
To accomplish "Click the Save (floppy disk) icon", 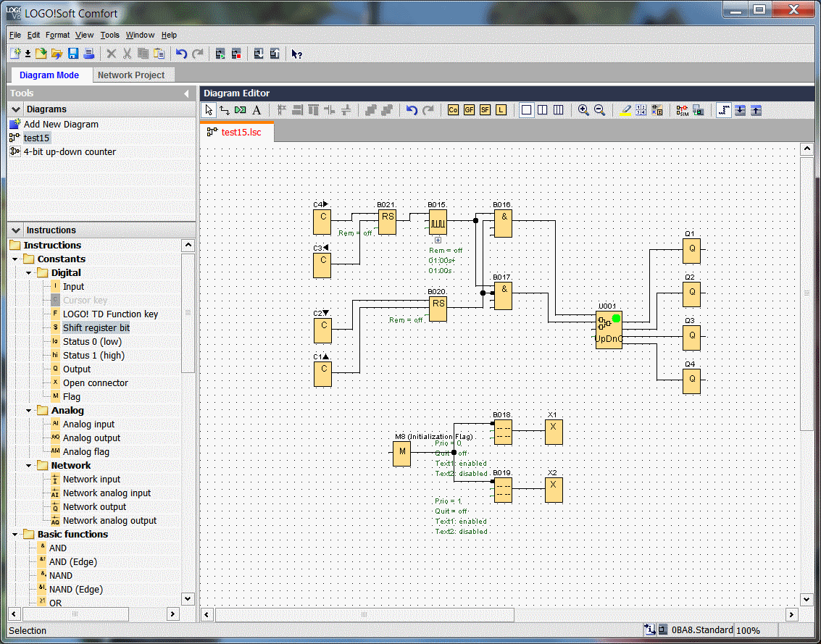I will click(73, 54).
